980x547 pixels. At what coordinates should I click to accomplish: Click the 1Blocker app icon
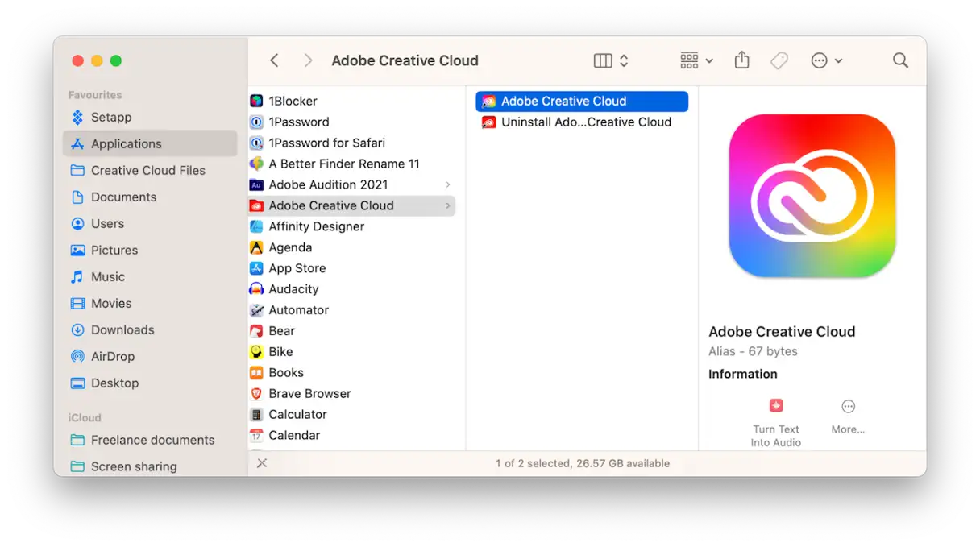[256, 101]
